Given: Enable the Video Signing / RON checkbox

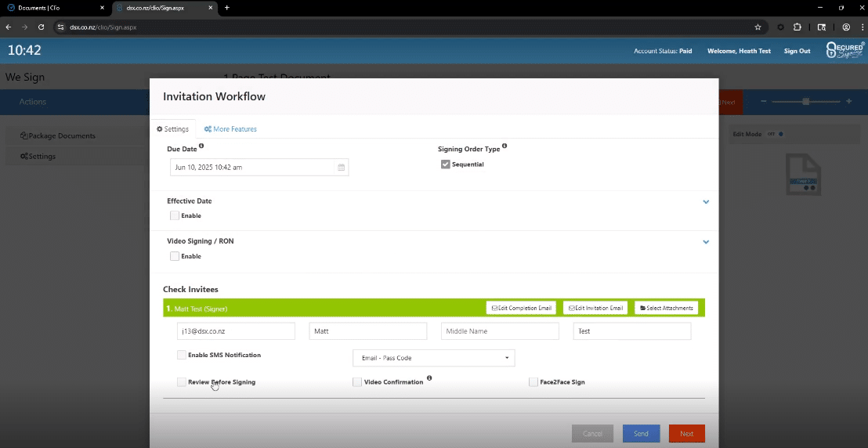Looking at the screenshot, I should 175,256.
